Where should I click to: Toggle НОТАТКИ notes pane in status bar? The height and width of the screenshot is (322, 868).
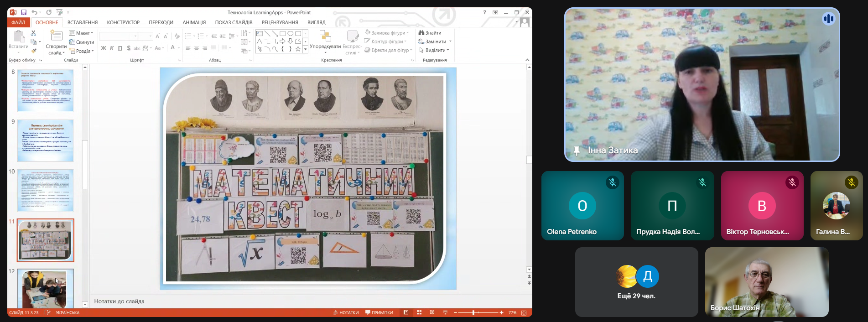pyautogui.click(x=346, y=312)
